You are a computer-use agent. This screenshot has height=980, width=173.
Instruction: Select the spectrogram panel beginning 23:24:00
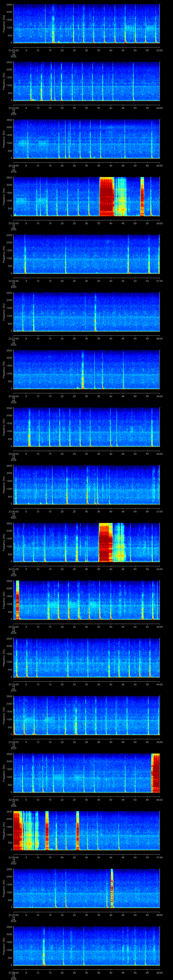86,139
